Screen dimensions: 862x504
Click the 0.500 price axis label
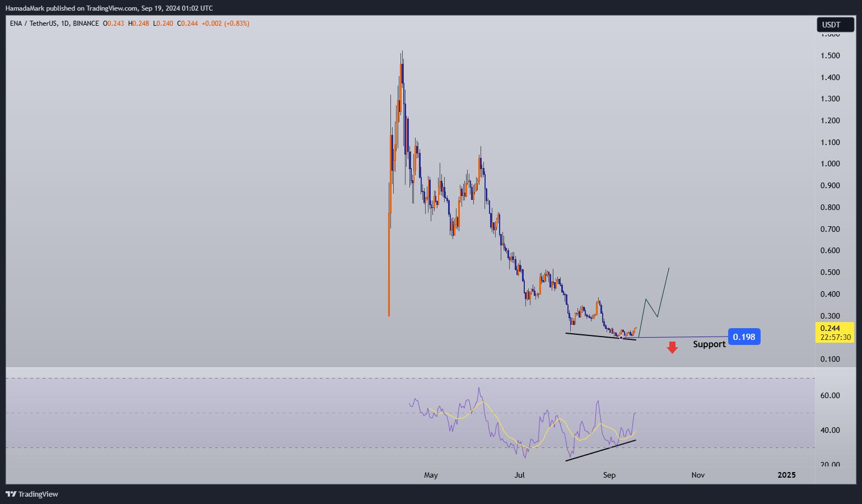pos(830,272)
